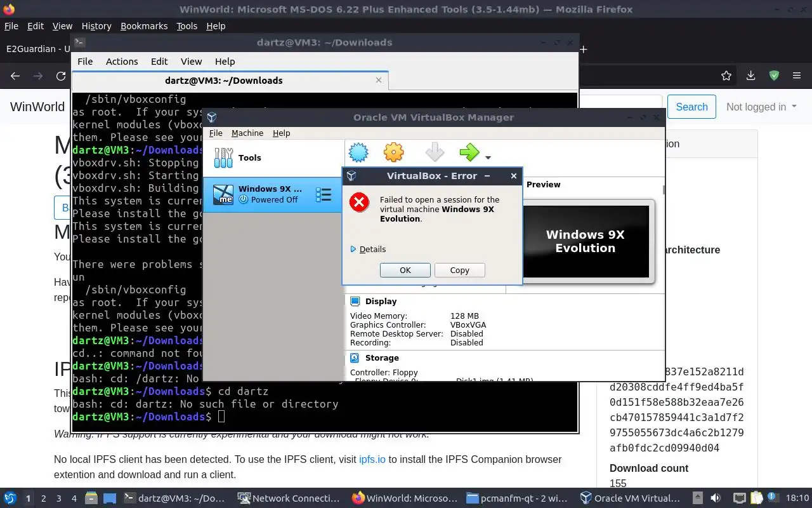Switch to workspace 2

coord(43,498)
